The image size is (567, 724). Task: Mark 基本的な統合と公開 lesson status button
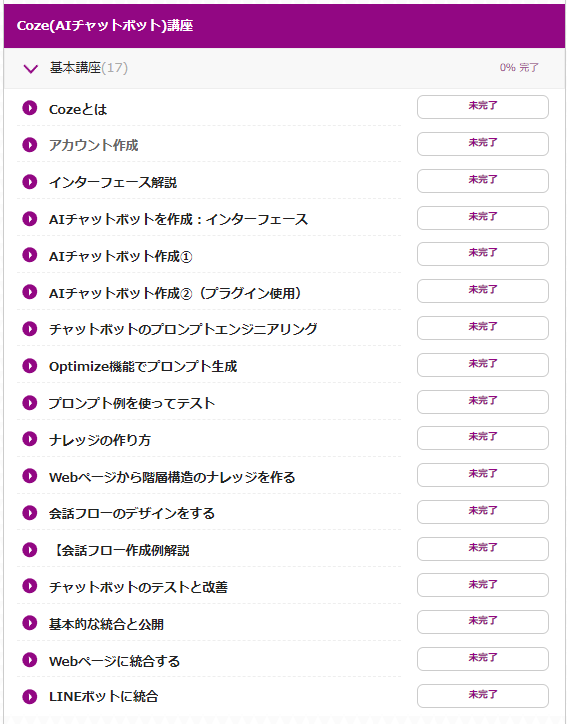click(x=483, y=622)
